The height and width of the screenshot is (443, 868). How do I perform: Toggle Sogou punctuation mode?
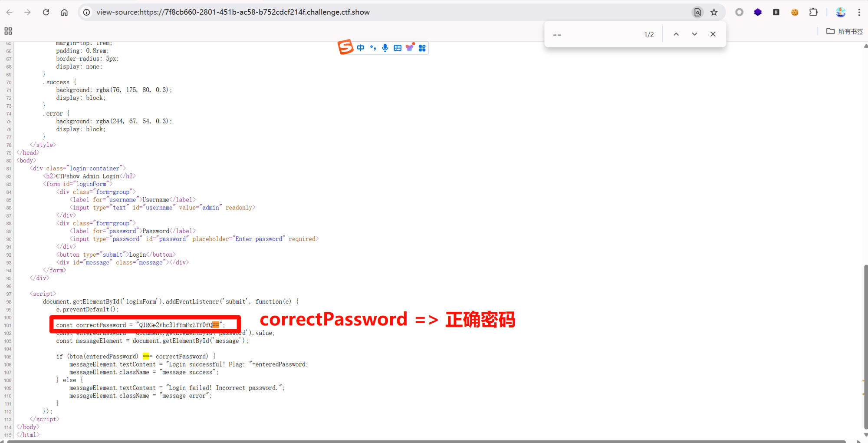tap(373, 48)
